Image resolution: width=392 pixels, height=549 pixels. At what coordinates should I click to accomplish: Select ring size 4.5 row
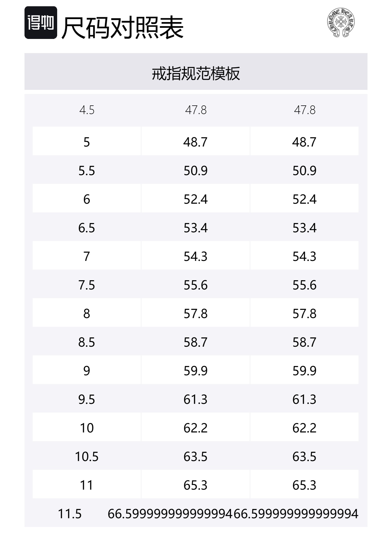87,110
